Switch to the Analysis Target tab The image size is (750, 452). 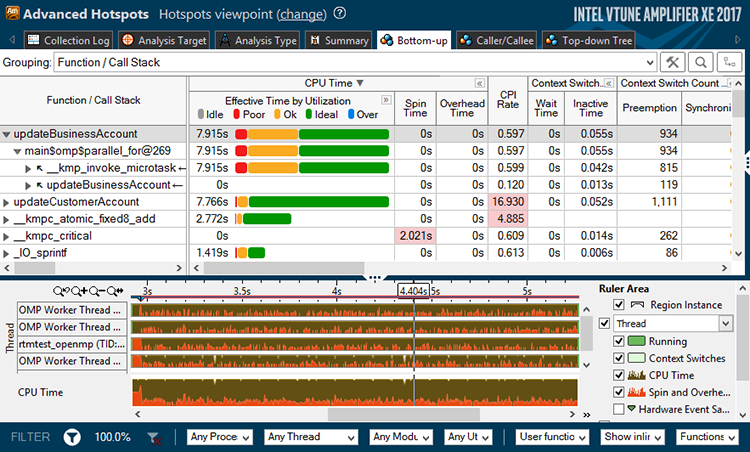164,40
